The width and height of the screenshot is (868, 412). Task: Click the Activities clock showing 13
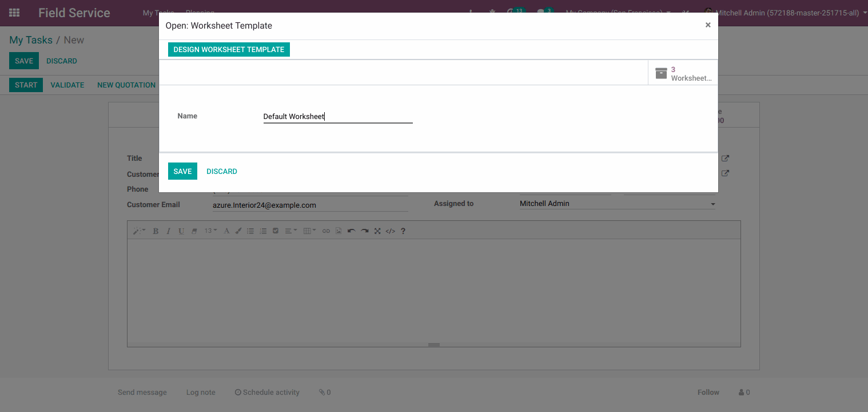tap(516, 10)
